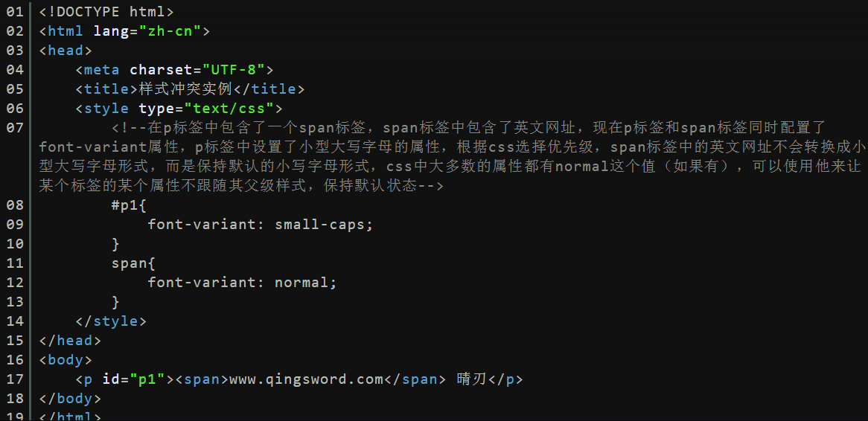Place cursor on the opening head tag
Screen dimensions: 868x421
(66, 51)
